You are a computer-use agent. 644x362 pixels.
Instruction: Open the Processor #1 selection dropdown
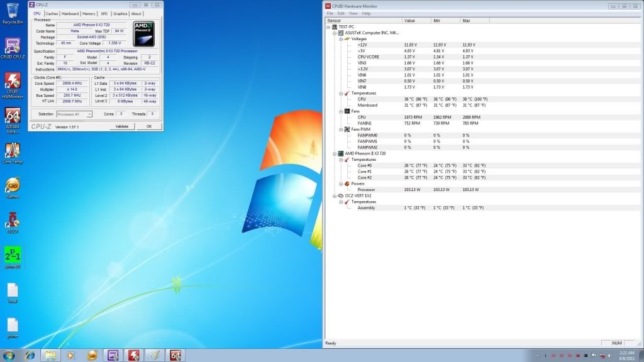74,114
